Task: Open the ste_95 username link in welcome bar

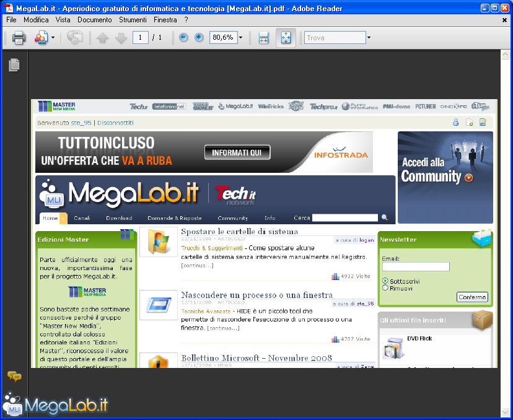Action: click(81, 123)
